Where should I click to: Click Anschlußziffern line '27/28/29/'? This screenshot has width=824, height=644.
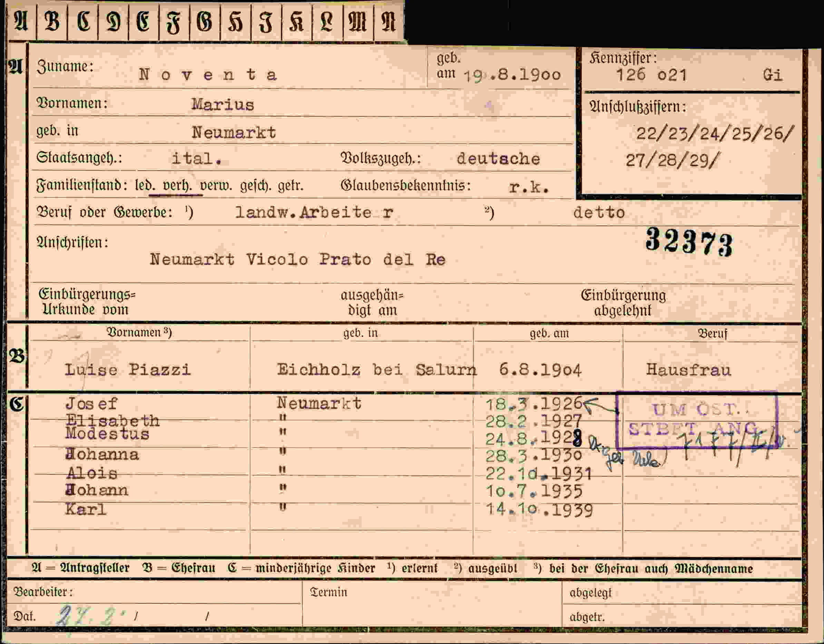(x=674, y=160)
